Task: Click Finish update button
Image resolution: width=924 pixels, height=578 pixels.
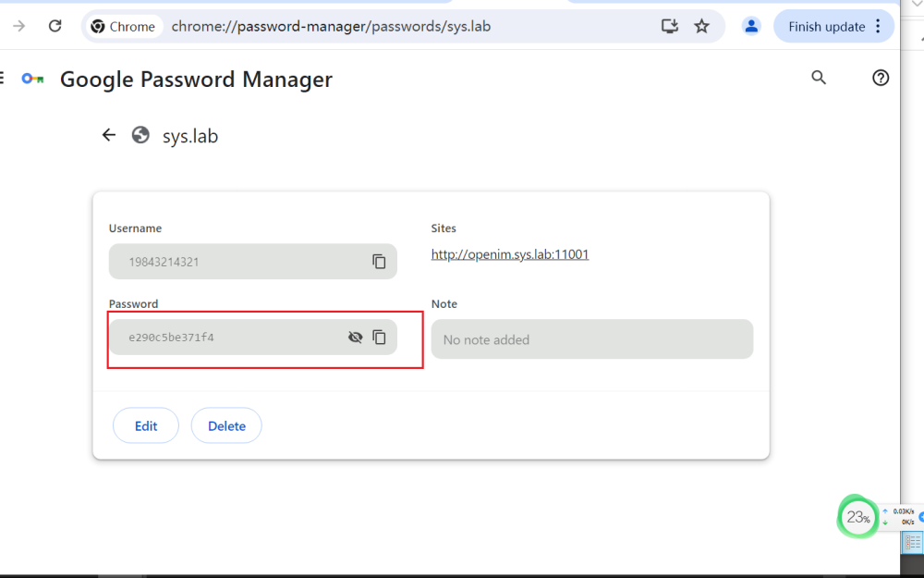Action: 826,26
